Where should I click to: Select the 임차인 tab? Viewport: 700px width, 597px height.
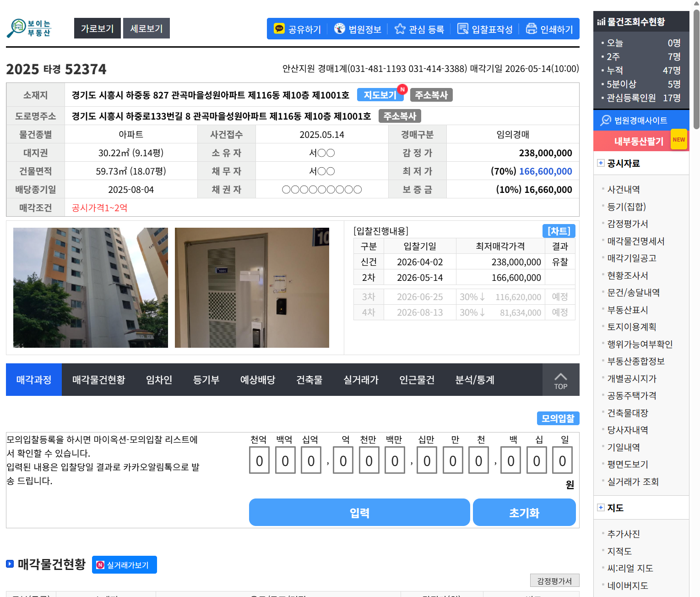tap(159, 380)
